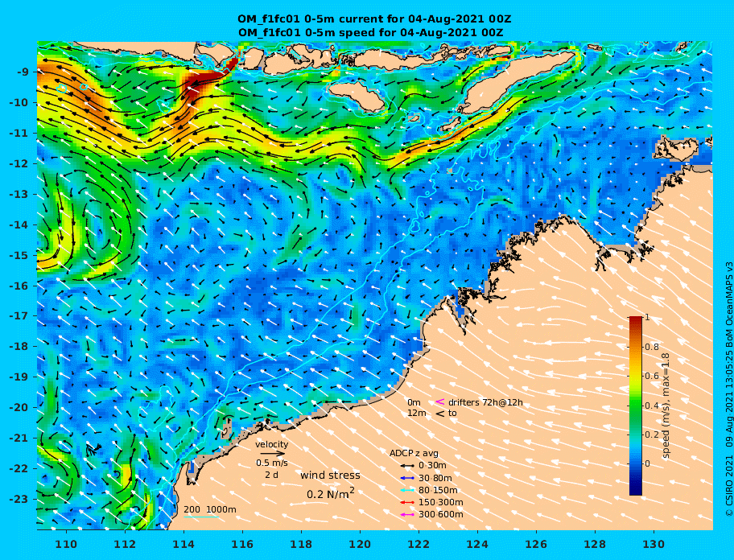Click the '300 600m' depth range label
This screenshot has height=560, width=734.
(440, 514)
